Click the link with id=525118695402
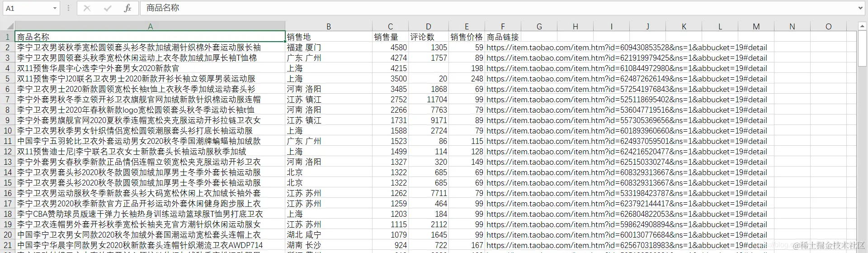Viewport: 868px width, 253px height. tap(627, 99)
